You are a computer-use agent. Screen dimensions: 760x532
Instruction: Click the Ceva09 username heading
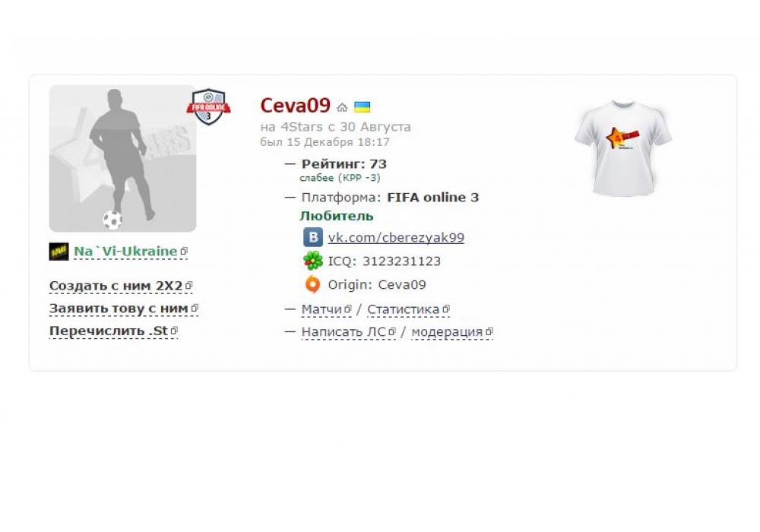coord(295,106)
